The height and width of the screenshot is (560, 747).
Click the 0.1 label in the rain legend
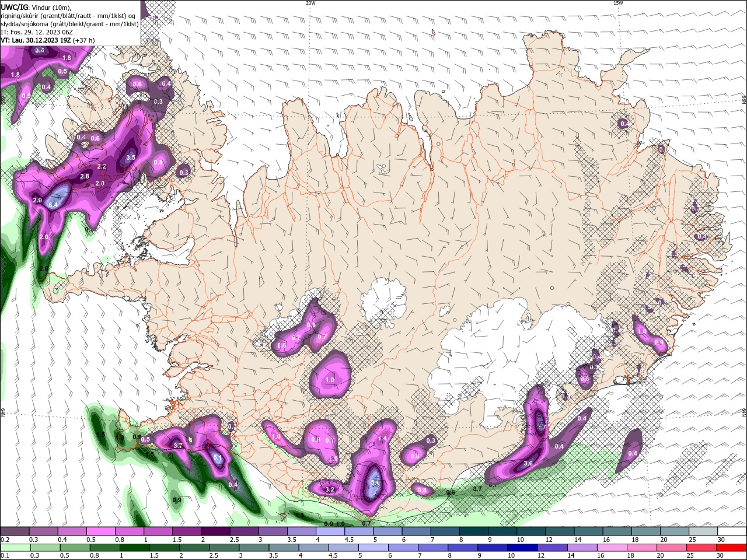point(5,556)
